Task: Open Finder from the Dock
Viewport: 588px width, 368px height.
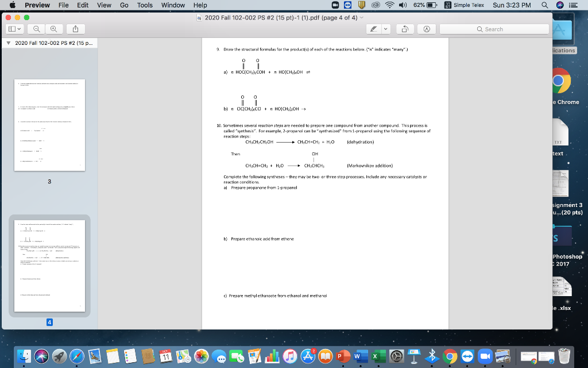Action: click(24, 356)
